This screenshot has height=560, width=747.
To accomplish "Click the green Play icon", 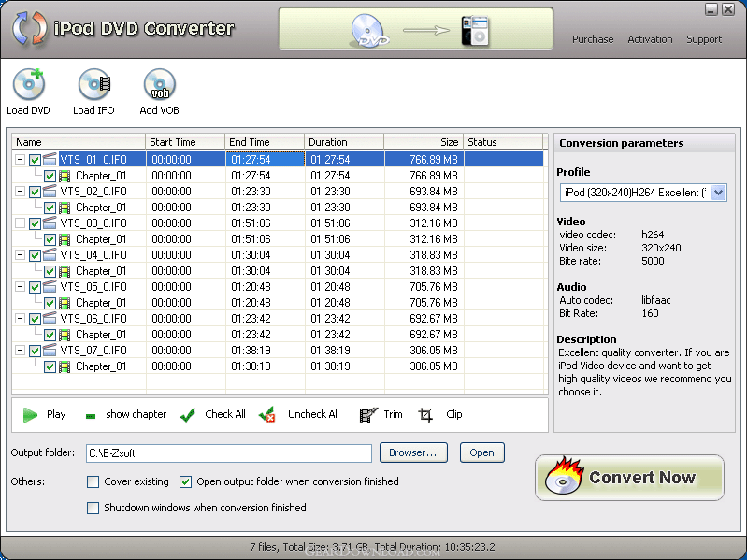I will (30, 415).
